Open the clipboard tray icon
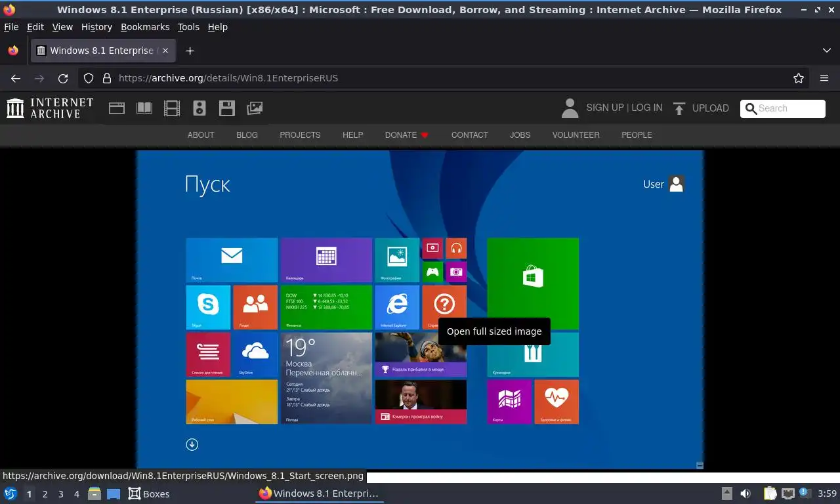Image resolution: width=840 pixels, height=504 pixels. click(x=770, y=493)
